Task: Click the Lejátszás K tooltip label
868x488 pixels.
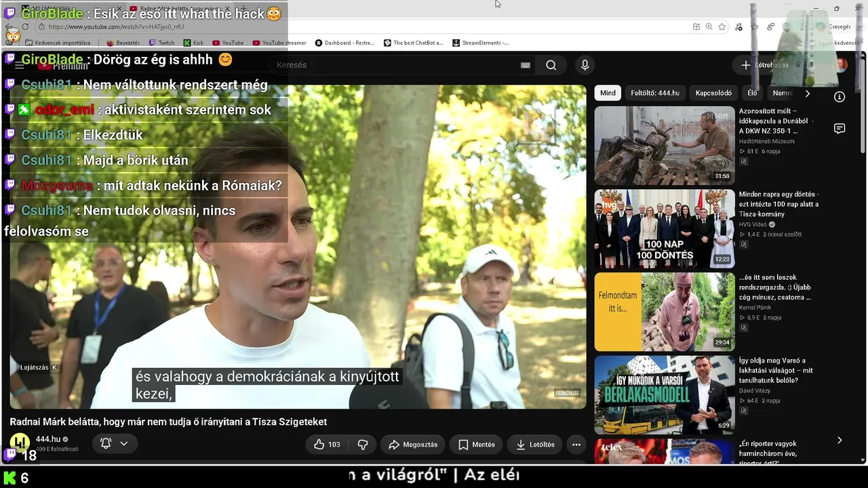Action: pos(39,367)
